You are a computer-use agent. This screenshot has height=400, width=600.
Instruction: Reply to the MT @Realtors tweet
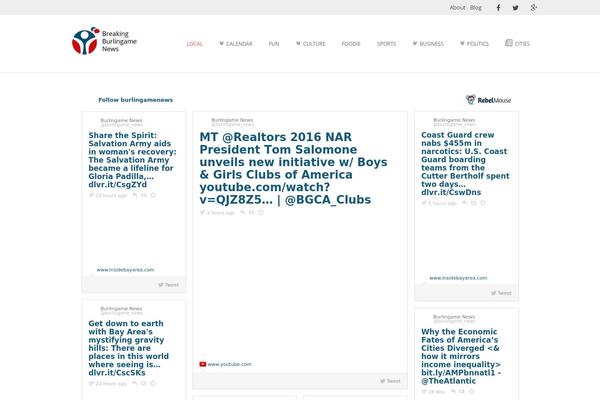(243, 212)
